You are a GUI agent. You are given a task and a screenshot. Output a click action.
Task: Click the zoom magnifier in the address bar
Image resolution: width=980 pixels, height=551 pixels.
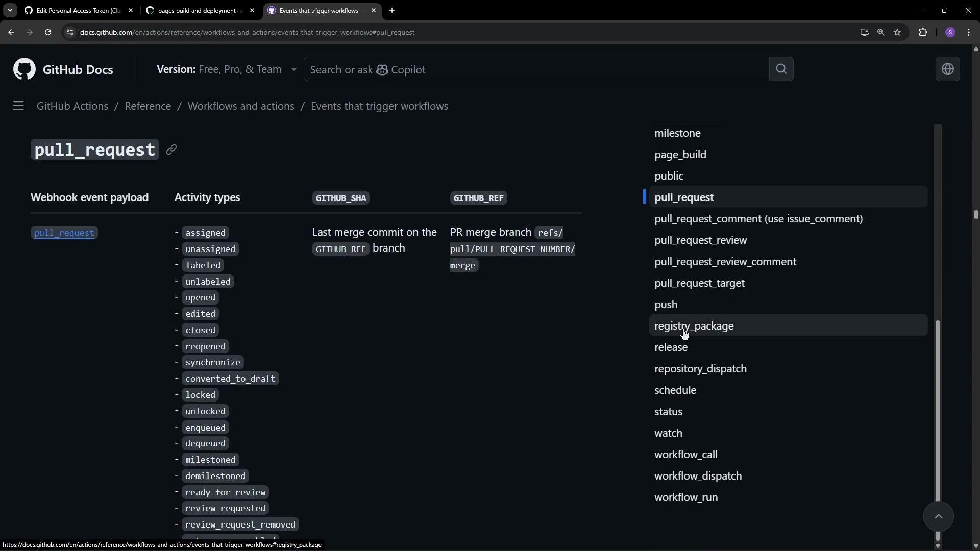coord(880,32)
